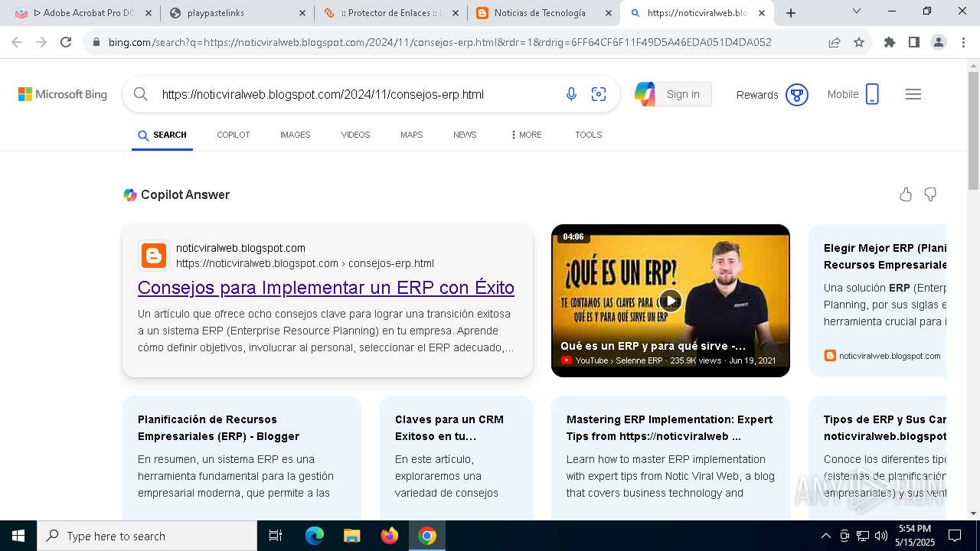Viewport: 980px width, 551px height.
Task: Start voice search with microphone icon
Action: pos(571,94)
